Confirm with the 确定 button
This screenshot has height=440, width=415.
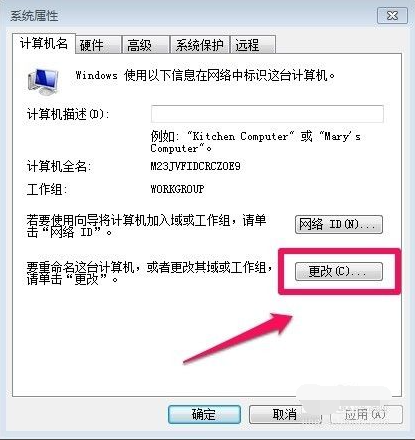pyautogui.click(x=204, y=414)
